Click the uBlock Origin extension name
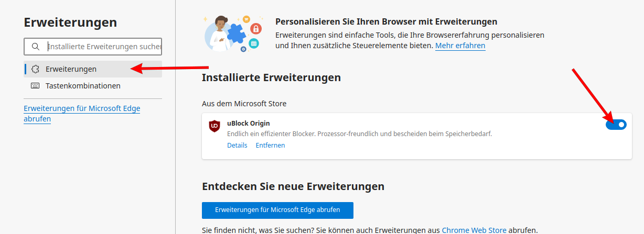 (248, 123)
